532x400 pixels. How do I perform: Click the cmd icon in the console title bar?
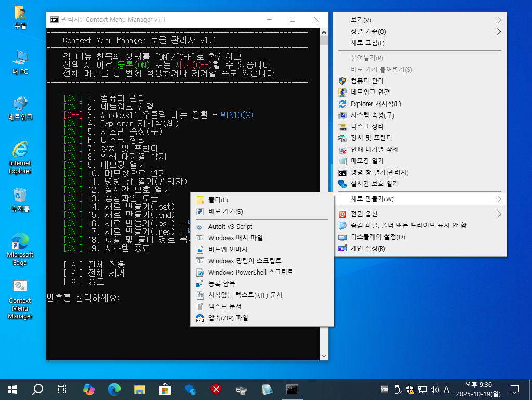coord(54,20)
